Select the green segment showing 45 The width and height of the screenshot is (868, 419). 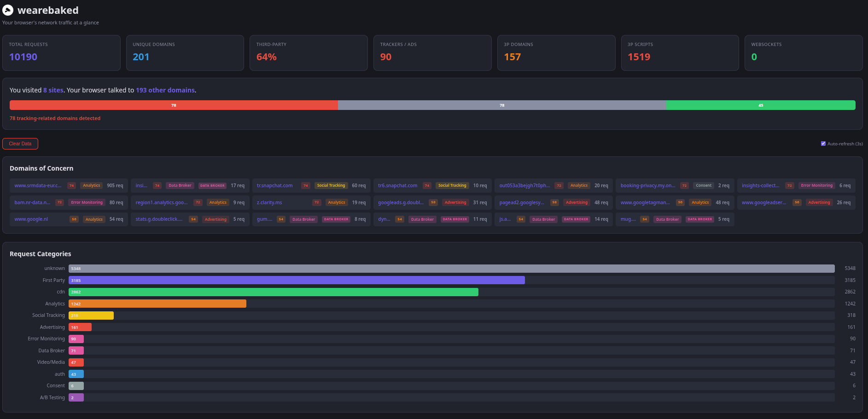[761, 105]
